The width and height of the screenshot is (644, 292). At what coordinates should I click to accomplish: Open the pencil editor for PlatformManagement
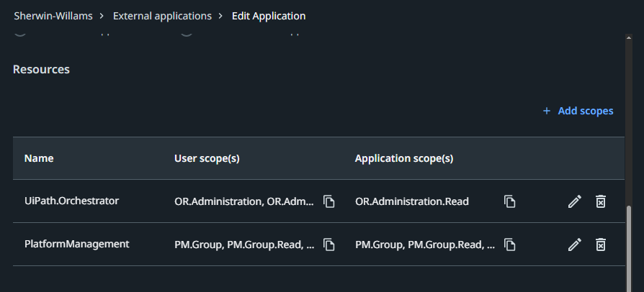[574, 245]
